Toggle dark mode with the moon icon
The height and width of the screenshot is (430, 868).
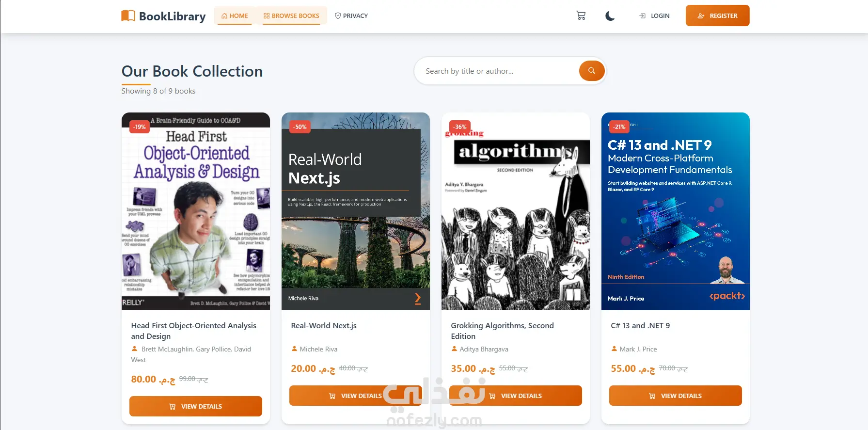[x=610, y=16]
